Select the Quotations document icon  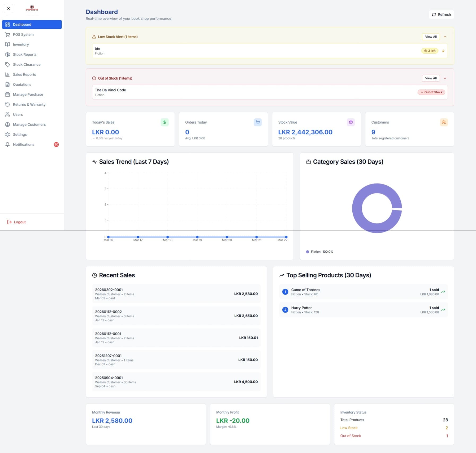click(x=8, y=84)
